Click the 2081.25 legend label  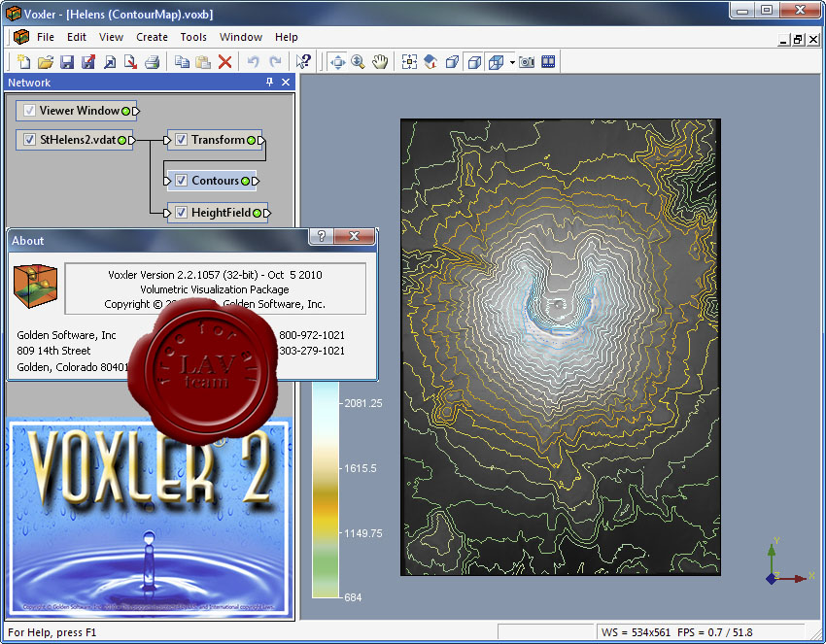pos(363,403)
